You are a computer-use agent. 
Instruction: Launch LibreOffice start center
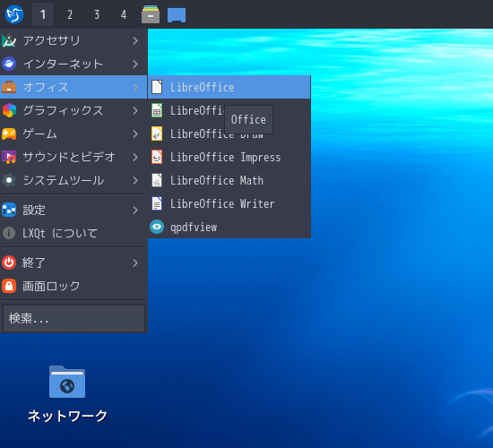coord(229,87)
